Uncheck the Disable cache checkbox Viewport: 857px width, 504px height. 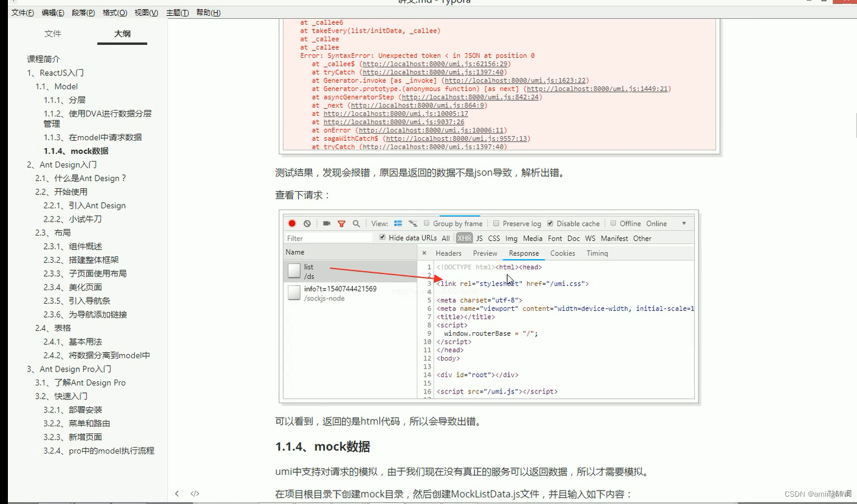[550, 223]
